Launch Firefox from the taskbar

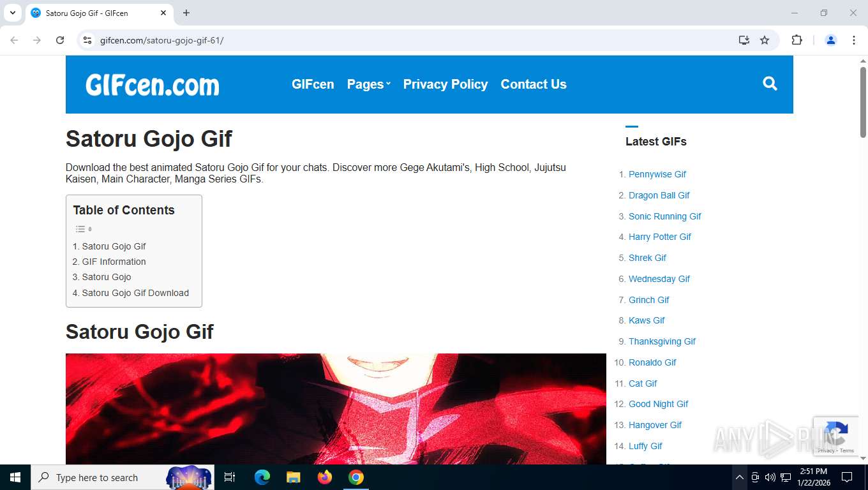[x=325, y=477]
